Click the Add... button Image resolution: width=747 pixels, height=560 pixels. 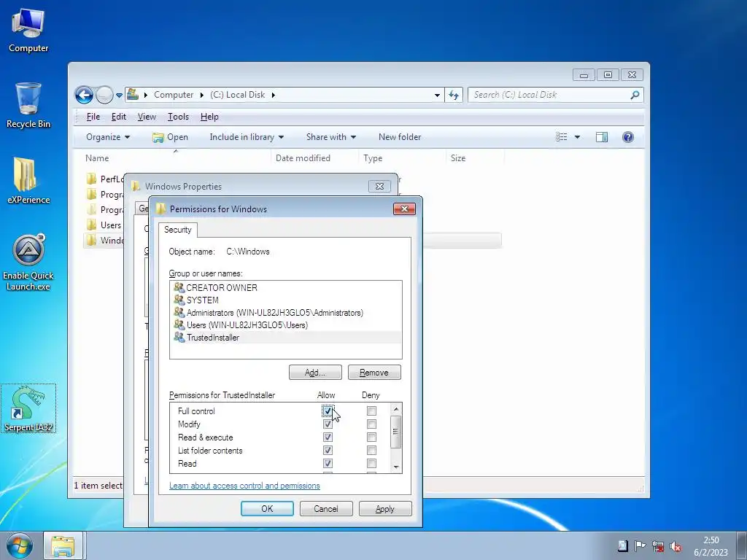pyautogui.click(x=315, y=373)
